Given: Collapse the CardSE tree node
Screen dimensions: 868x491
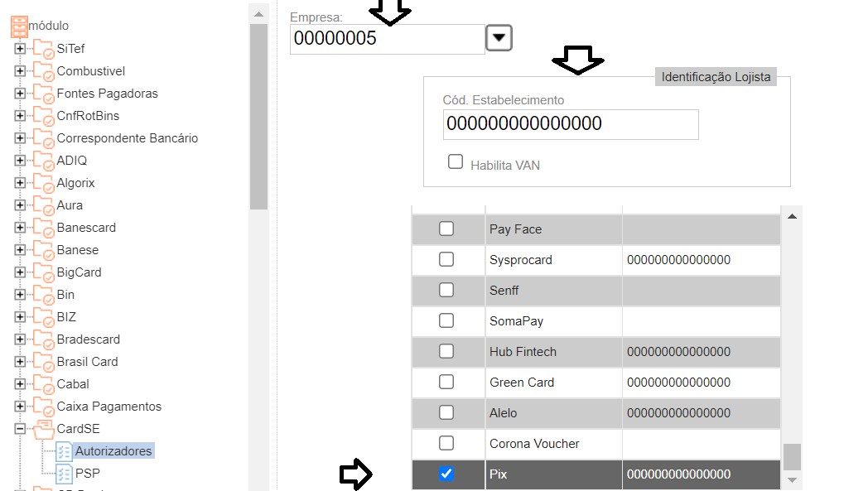Looking at the screenshot, I should (20, 429).
